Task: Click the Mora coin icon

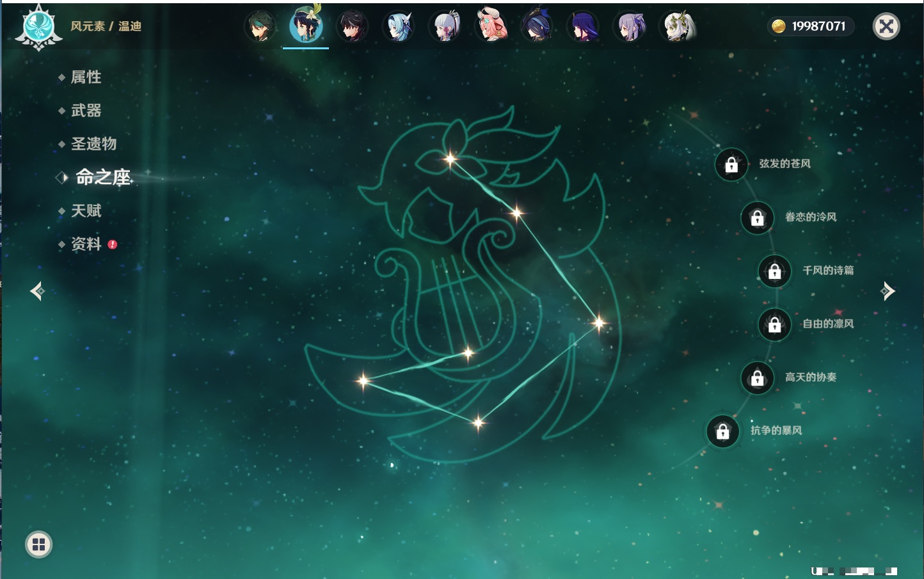Action: click(778, 26)
